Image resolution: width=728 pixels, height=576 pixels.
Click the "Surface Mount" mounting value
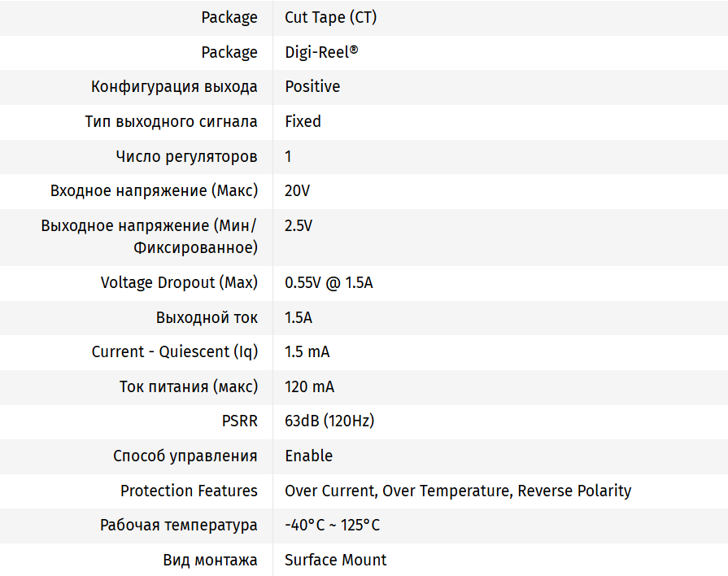(335, 560)
